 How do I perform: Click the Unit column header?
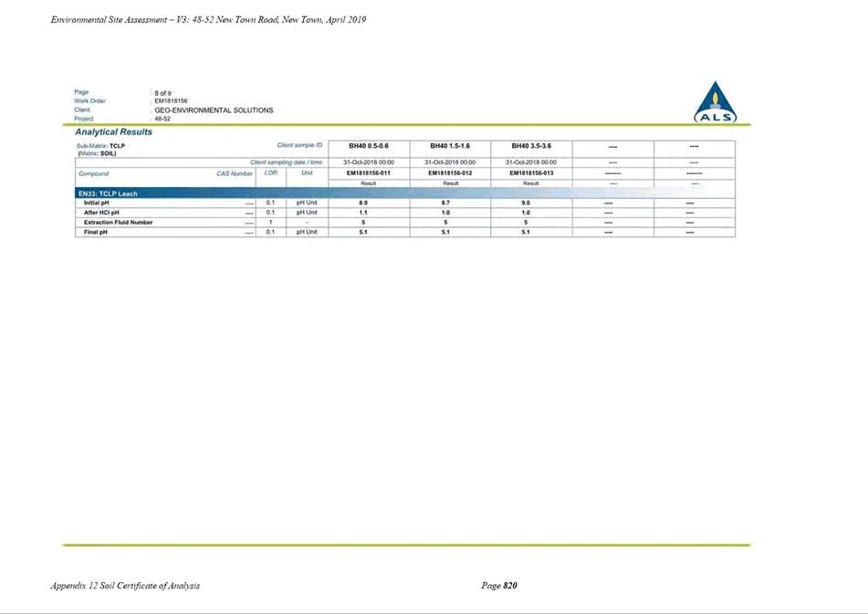tap(307, 173)
